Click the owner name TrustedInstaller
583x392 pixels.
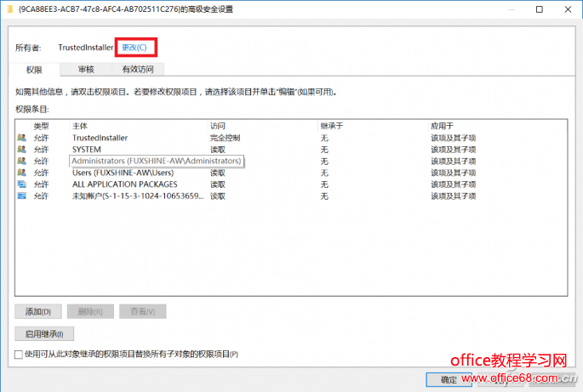[85, 48]
